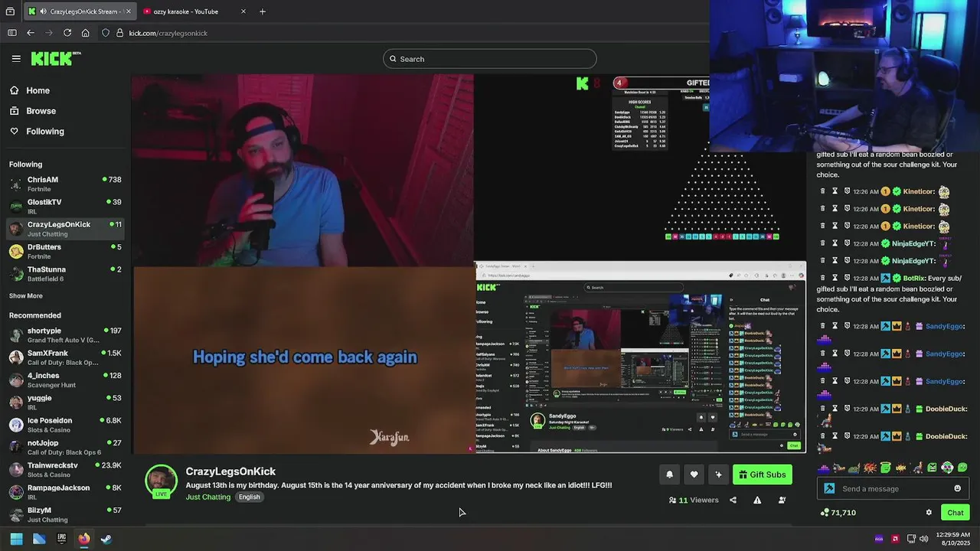Screen dimensions: 980x551
Task: Mute the CrazyLegsOnKick tab audio
Action: point(42,11)
